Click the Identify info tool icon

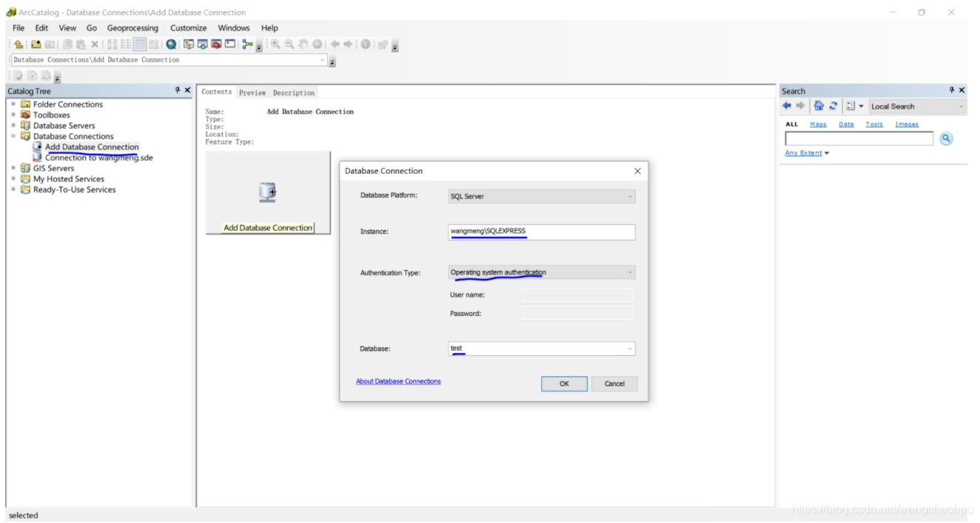365,44
